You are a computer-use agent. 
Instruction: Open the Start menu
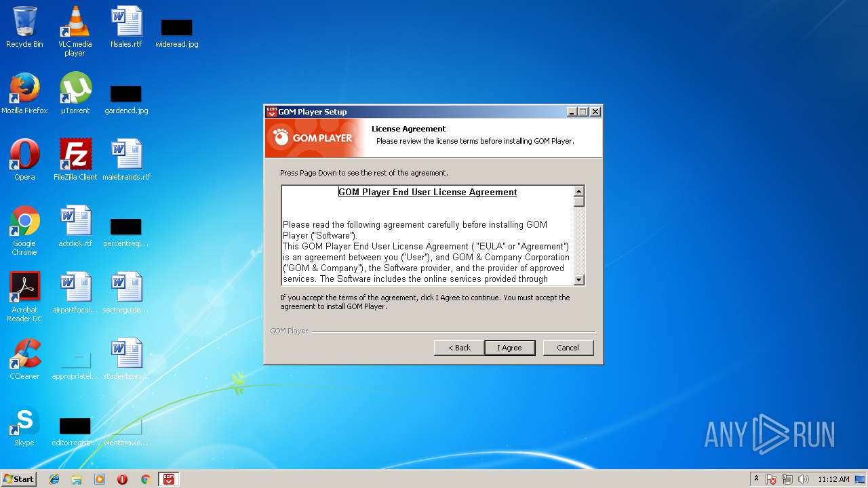pos(19,479)
